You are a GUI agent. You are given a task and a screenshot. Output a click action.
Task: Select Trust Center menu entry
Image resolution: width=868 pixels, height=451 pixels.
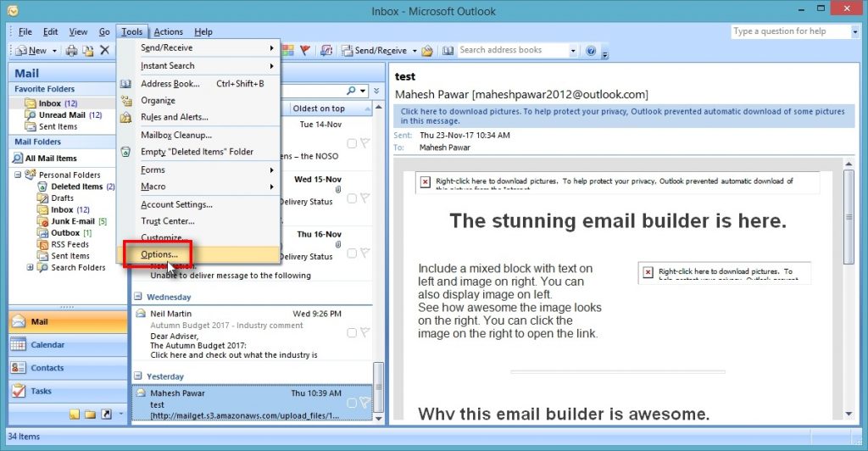(198, 220)
